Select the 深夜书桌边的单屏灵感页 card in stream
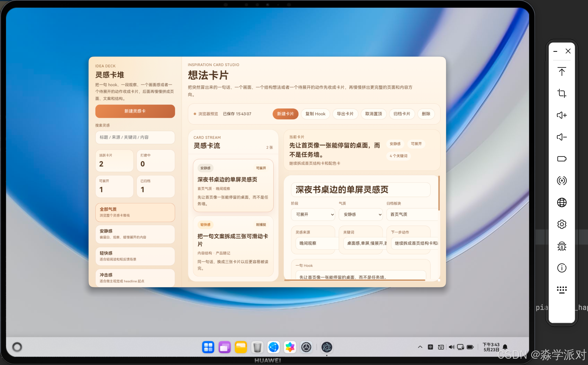 coord(233,186)
